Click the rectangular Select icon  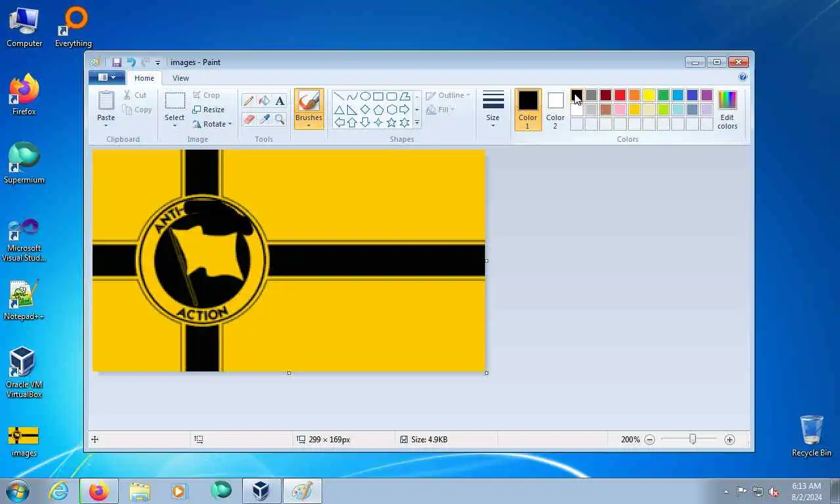[175, 101]
